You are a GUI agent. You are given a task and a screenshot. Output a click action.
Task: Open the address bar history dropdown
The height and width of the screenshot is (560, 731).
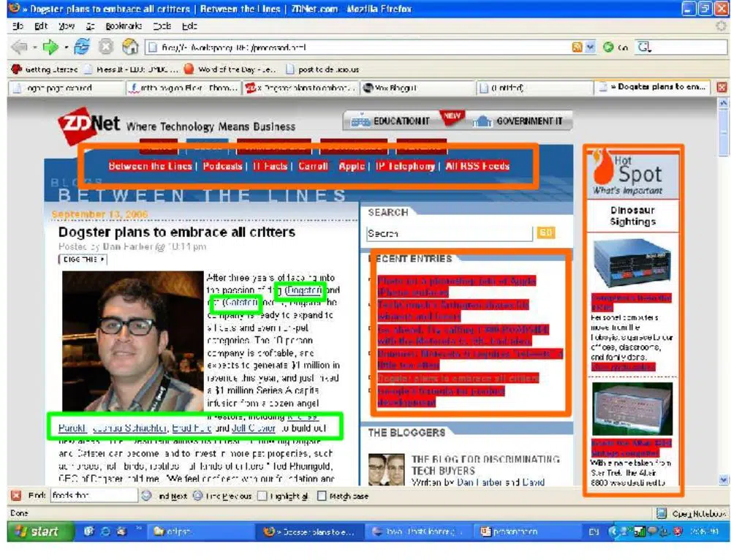591,47
